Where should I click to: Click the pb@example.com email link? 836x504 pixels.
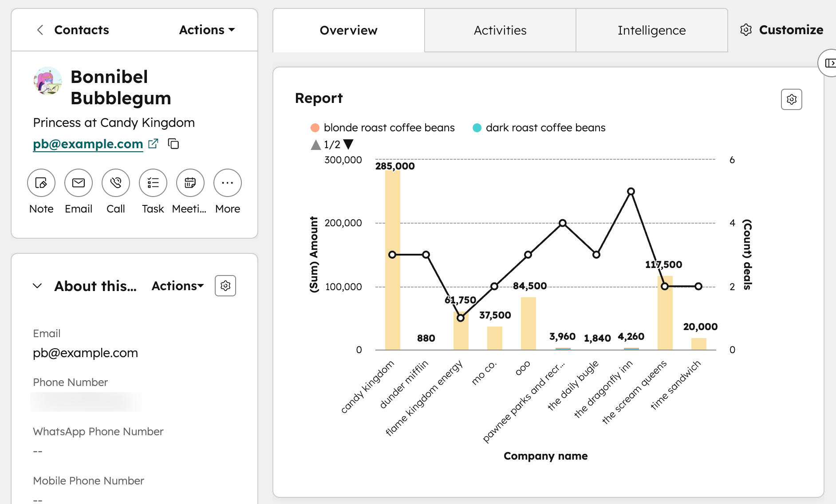(x=88, y=144)
